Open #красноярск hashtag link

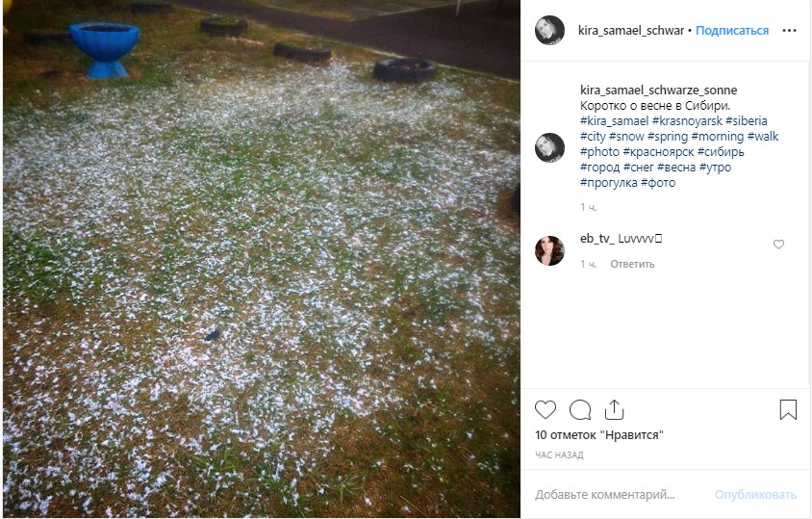click(x=658, y=152)
